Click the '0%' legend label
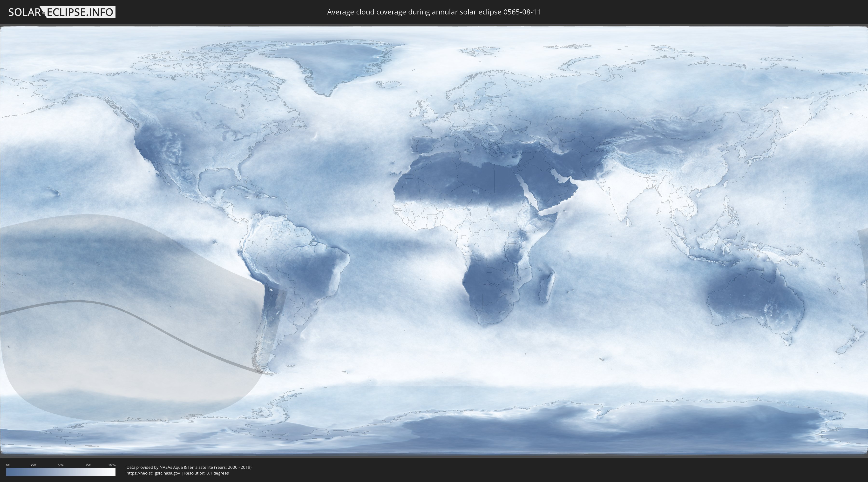868x482 pixels. click(8, 465)
